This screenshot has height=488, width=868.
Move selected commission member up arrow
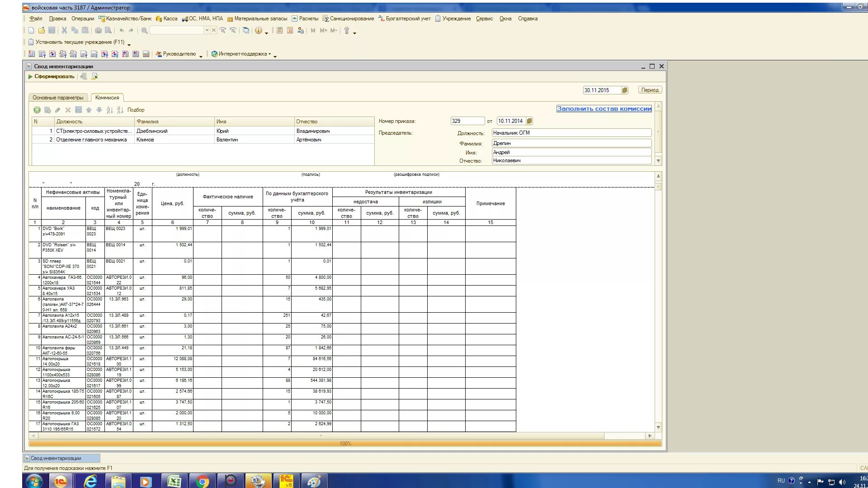click(x=89, y=110)
